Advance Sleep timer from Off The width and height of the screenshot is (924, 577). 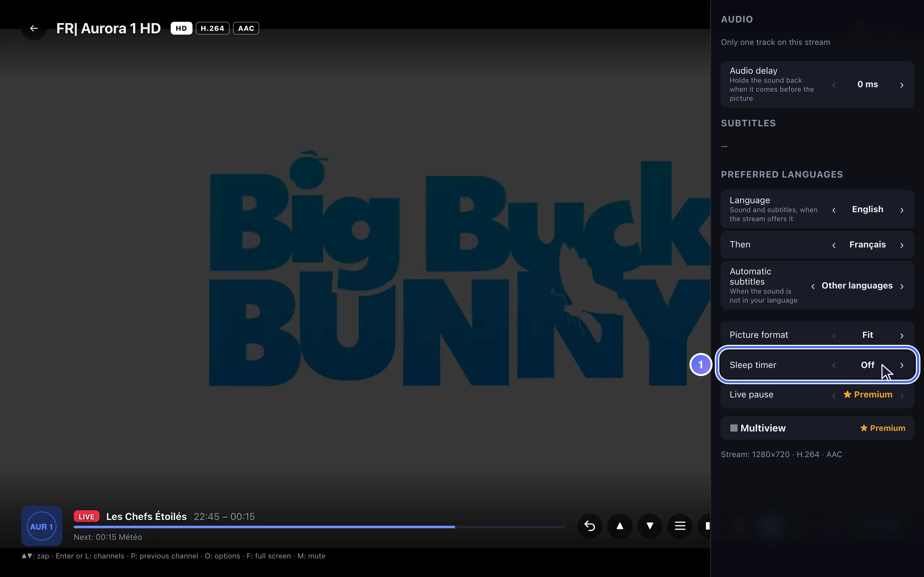[902, 365]
